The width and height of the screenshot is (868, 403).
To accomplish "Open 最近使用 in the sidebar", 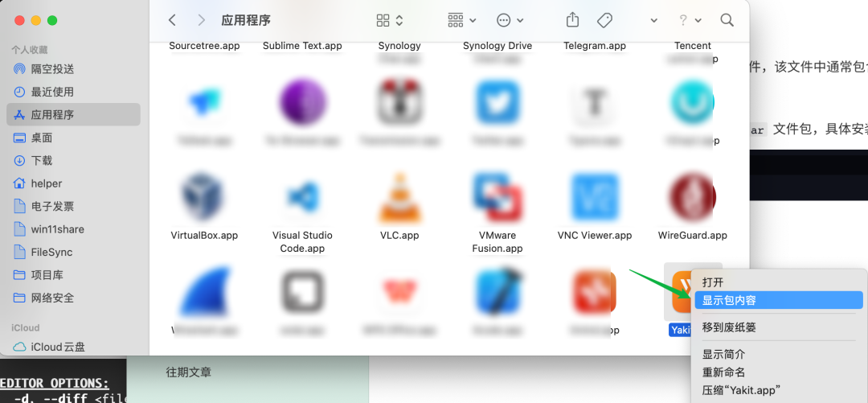I will tap(74, 92).
